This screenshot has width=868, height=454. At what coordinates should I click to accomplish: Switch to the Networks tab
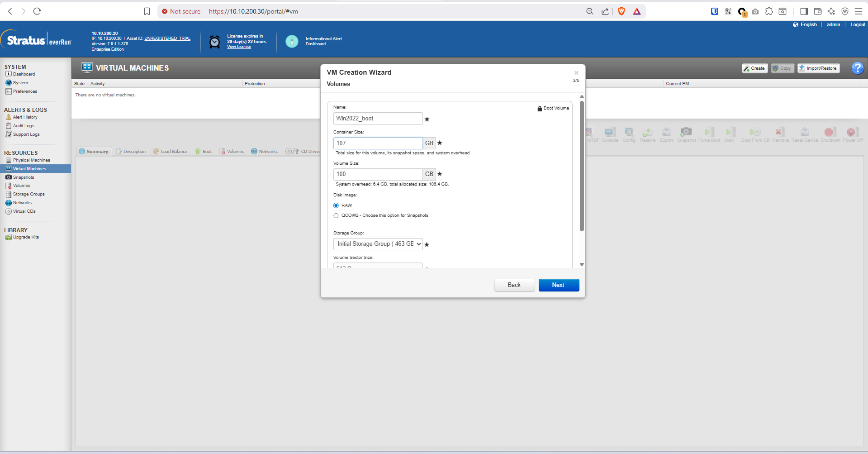tap(268, 152)
